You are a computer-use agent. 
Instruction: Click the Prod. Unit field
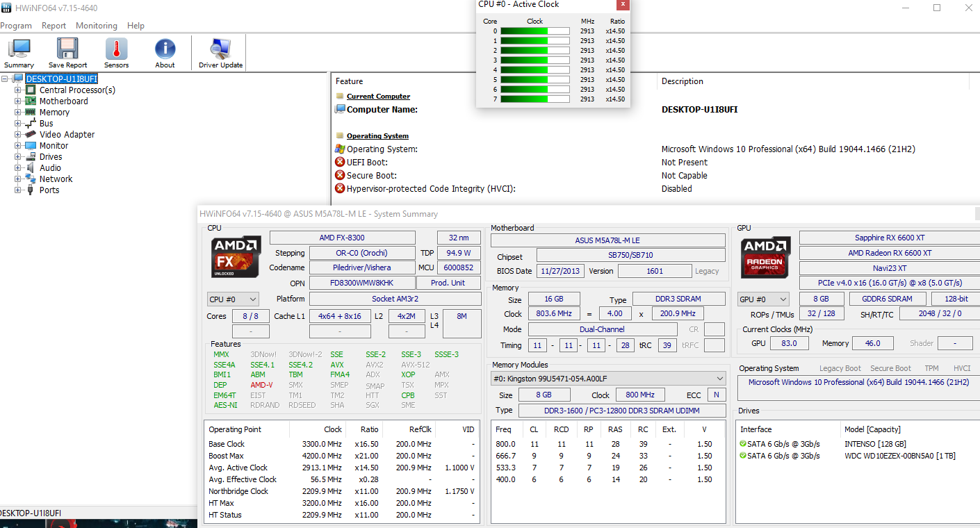click(x=448, y=283)
